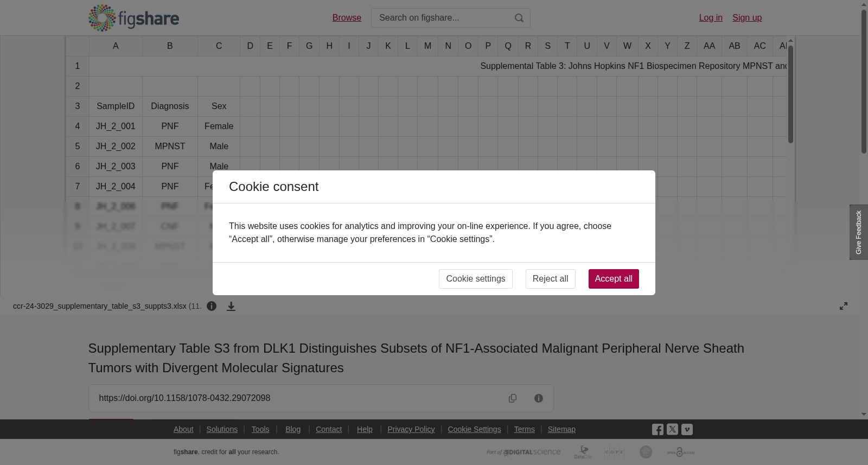Open figshare Facebook page
868x465 pixels.
coord(658,429)
